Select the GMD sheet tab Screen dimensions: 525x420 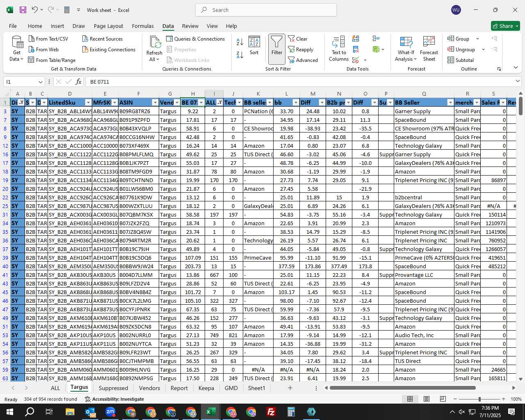pos(231,388)
